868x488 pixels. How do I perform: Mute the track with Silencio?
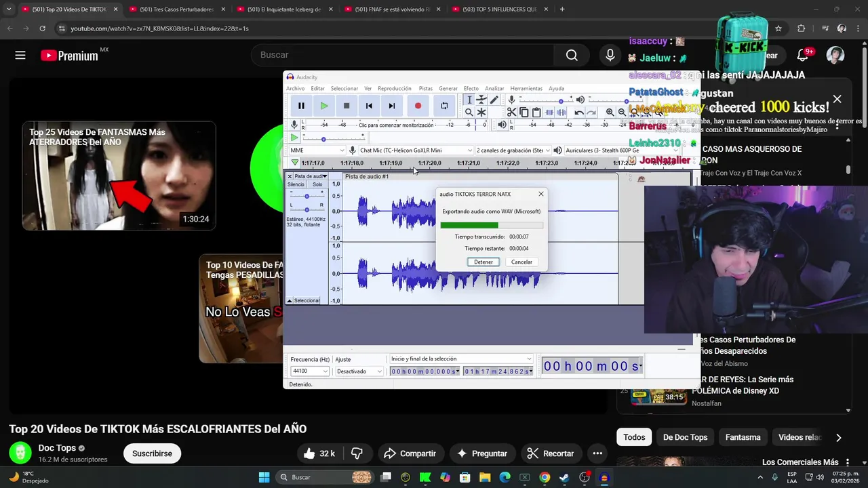click(x=296, y=184)
